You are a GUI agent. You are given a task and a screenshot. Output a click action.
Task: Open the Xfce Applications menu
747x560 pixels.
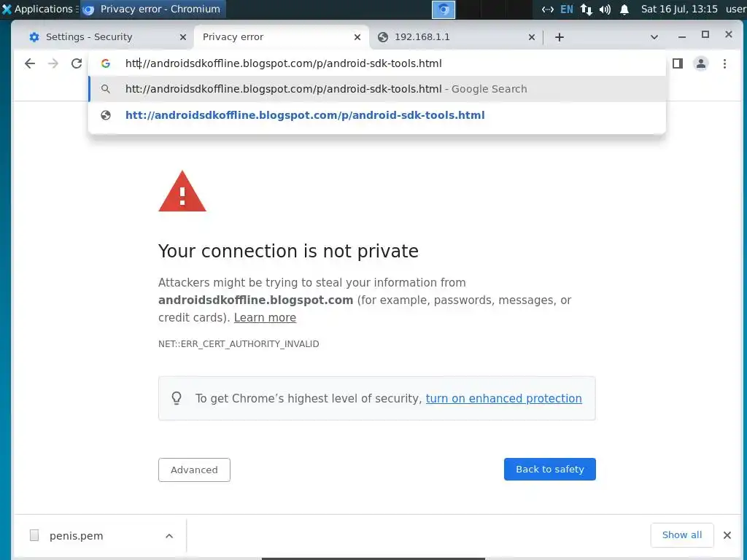[39, 9]
